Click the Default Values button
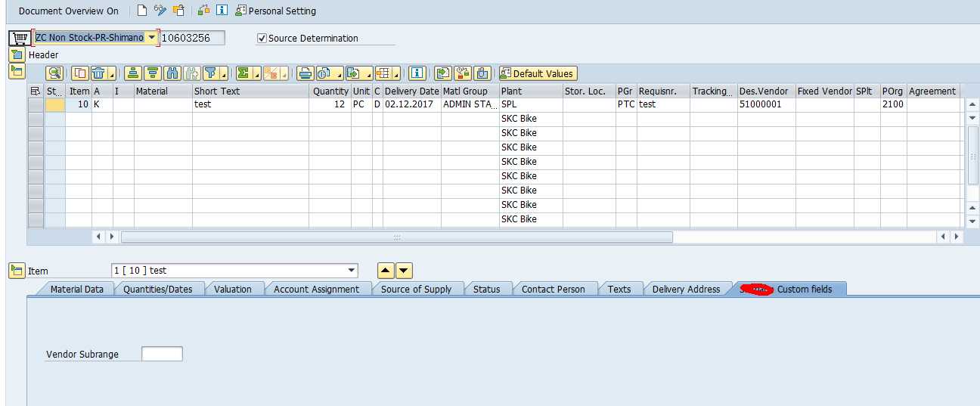Screen dimensions: 980x406 (538, 73)
